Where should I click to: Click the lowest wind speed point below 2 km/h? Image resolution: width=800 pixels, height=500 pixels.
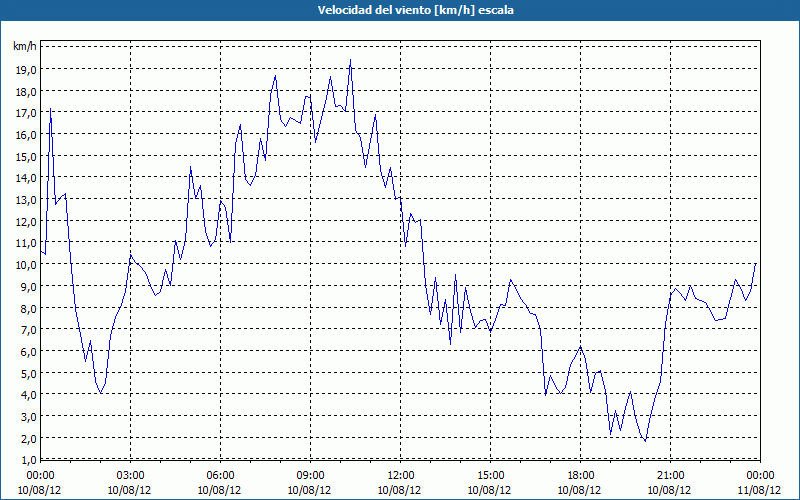[645, 441]
